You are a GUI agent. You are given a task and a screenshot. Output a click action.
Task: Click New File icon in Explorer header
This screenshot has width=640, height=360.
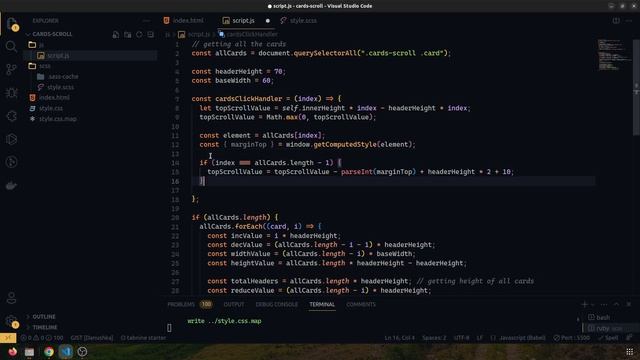click(116, 34)
